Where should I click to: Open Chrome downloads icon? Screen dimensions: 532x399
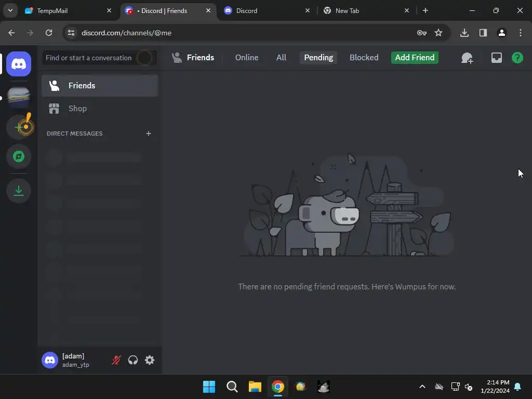click(464, 33)
